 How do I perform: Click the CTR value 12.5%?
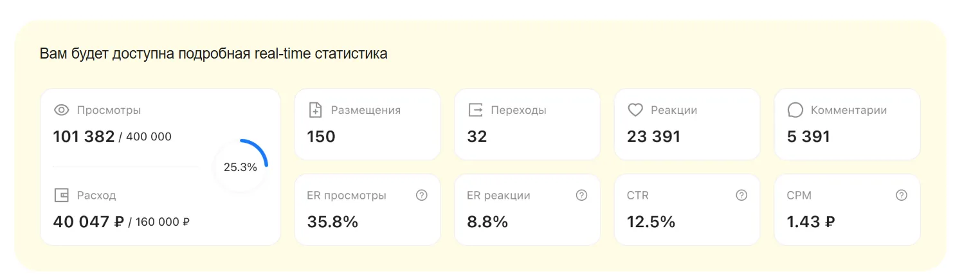(x=651, y=222)
